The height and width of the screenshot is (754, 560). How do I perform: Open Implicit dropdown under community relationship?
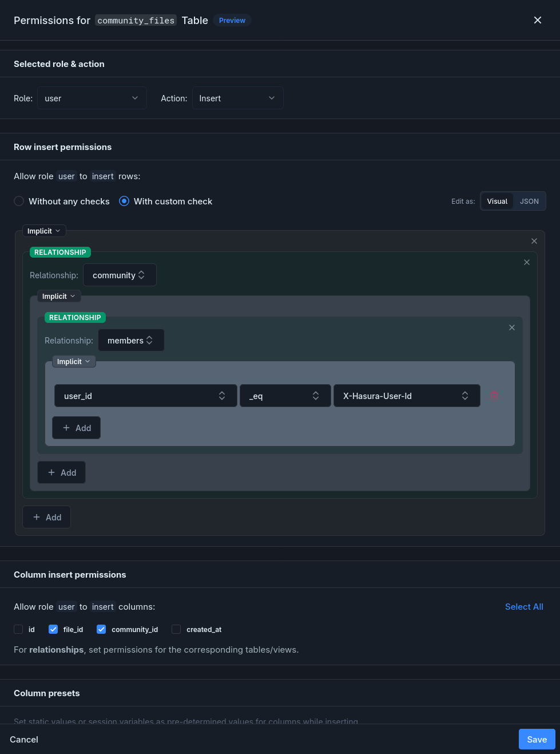click(x=59, y=296)
